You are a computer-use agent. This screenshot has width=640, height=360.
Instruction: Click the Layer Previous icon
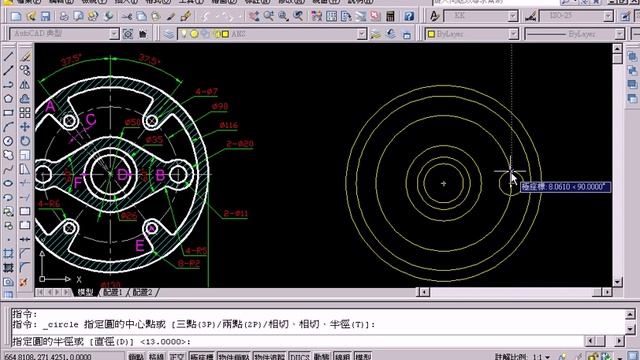click(391, 34)
